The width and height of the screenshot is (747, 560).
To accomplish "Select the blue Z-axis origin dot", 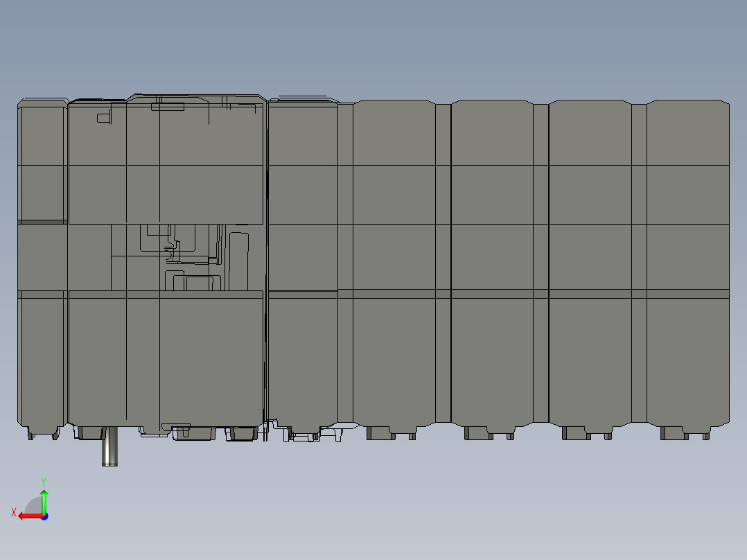I will pos(44,516).
